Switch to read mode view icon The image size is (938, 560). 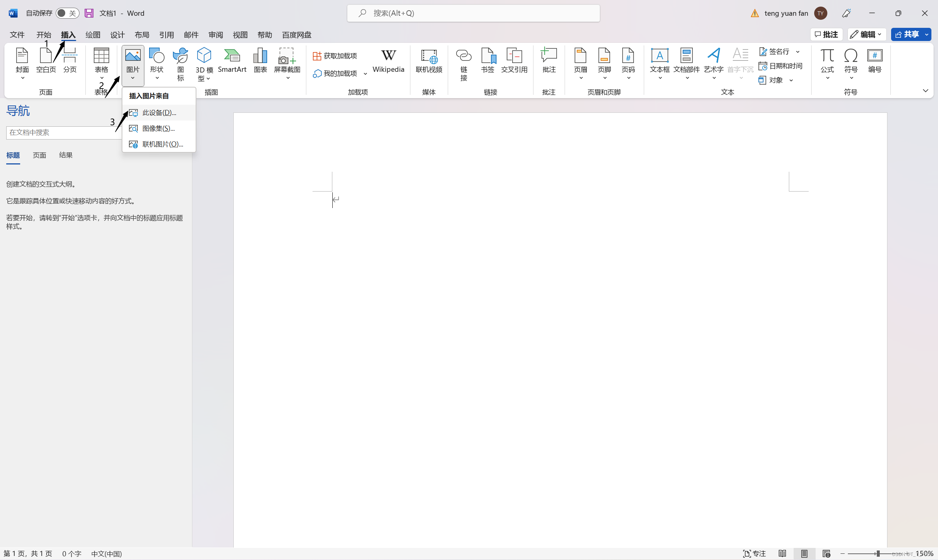point(782,553)
